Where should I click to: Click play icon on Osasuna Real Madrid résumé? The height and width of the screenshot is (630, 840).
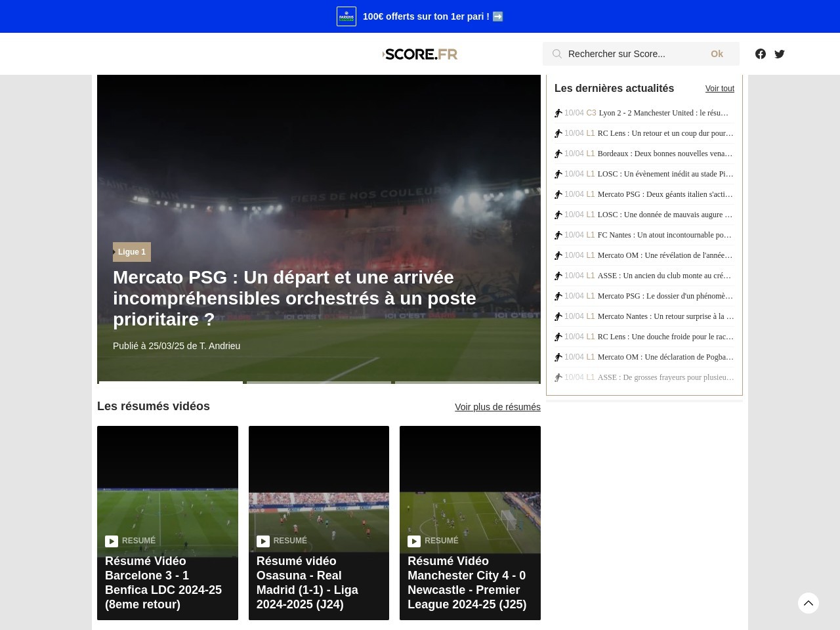[x=263, y=541]
